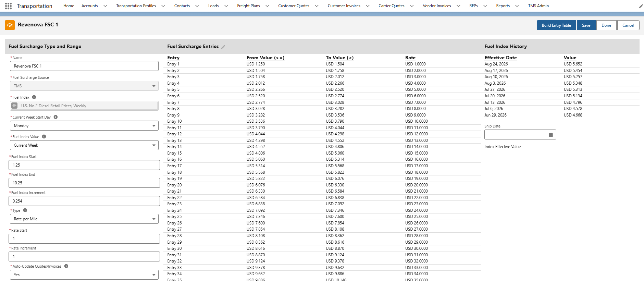Open the Ship Date calendar picker
The image size is (644, 281).
click(x=551, y=135)
